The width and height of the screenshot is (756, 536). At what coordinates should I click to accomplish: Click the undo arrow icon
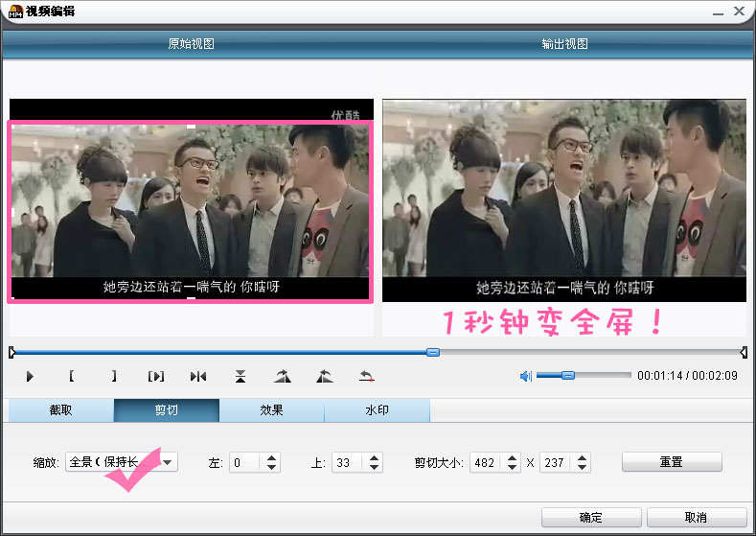click(366, 376)
